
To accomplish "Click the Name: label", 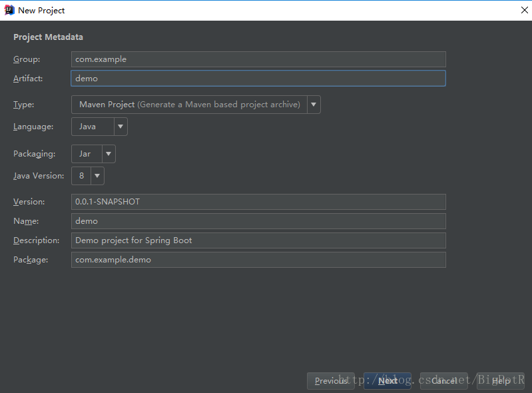I will click(x=26, y=221).
